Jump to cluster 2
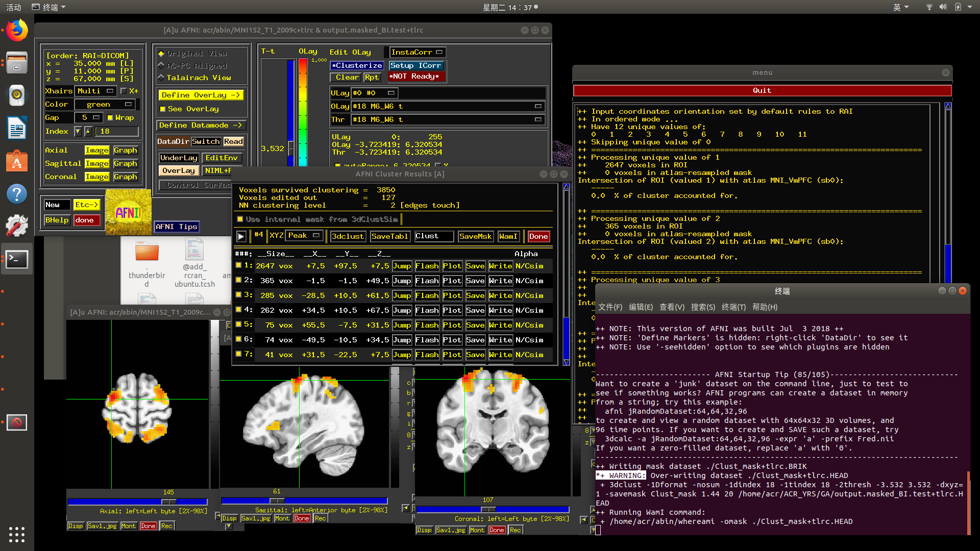This screenshot has width=980, height=551. 402,281
